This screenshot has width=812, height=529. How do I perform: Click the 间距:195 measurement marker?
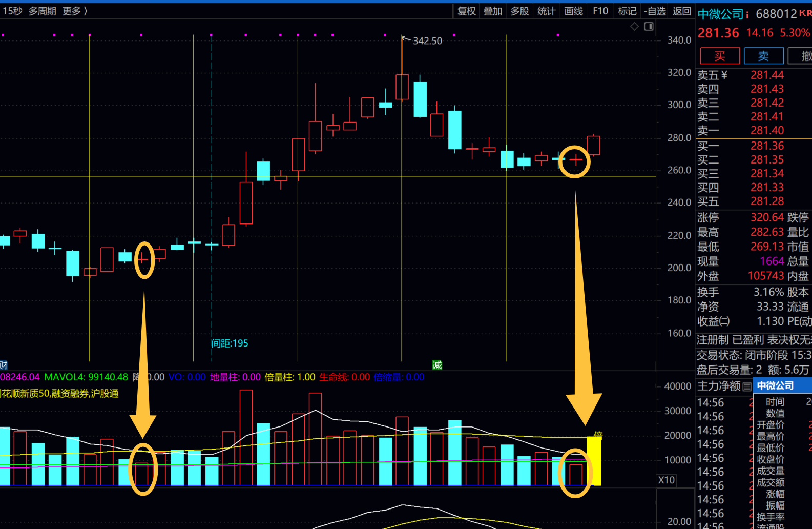pyautogui.click(x=230, y=343)
